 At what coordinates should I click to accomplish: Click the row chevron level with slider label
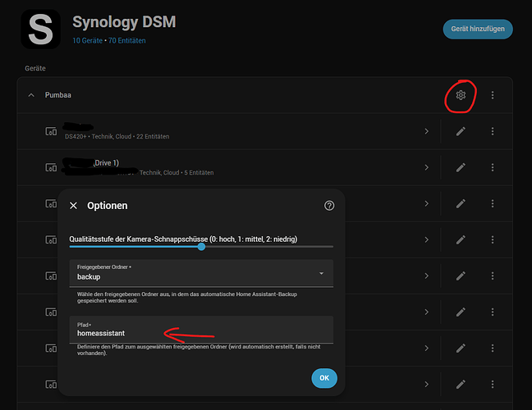(426, 240)
